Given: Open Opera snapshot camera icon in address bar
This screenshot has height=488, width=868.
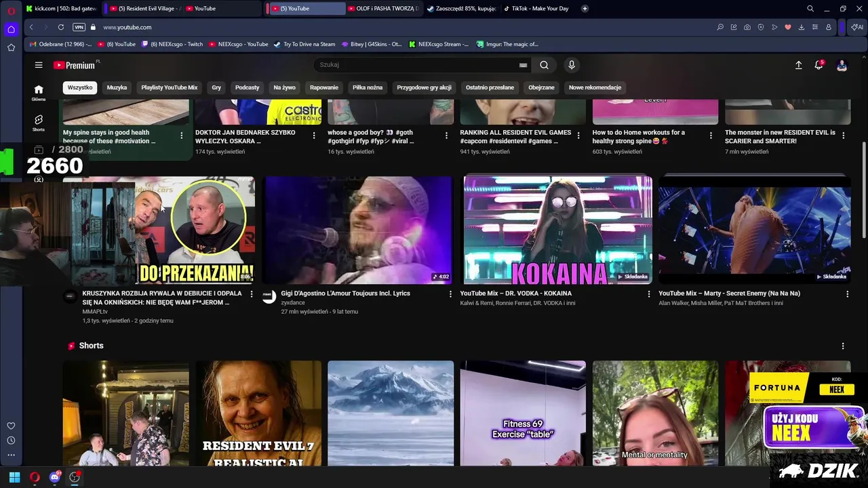Looking at the screenshot, I should coord(747,27).
